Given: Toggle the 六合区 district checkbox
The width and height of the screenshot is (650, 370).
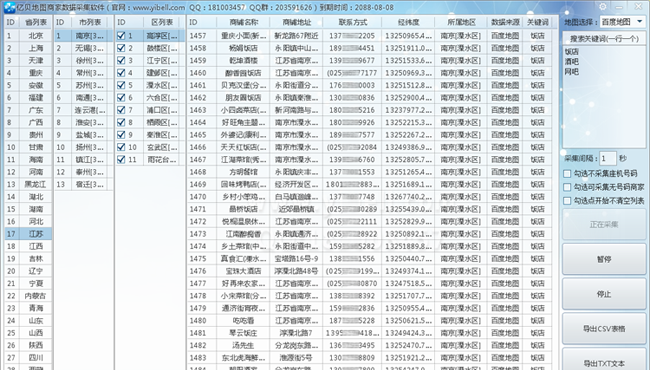Looking at the screenshot, I should tap(121, 98).
